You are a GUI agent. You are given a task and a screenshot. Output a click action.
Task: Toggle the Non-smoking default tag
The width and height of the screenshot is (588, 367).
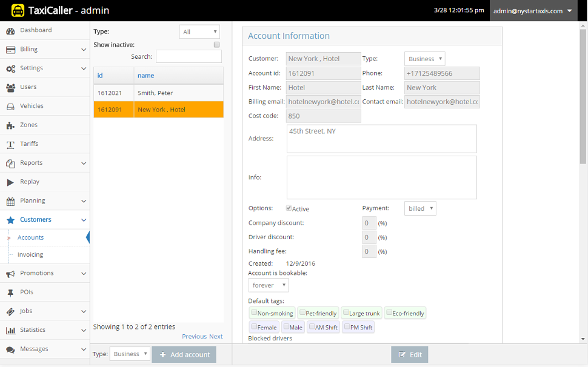coord(254,313)
